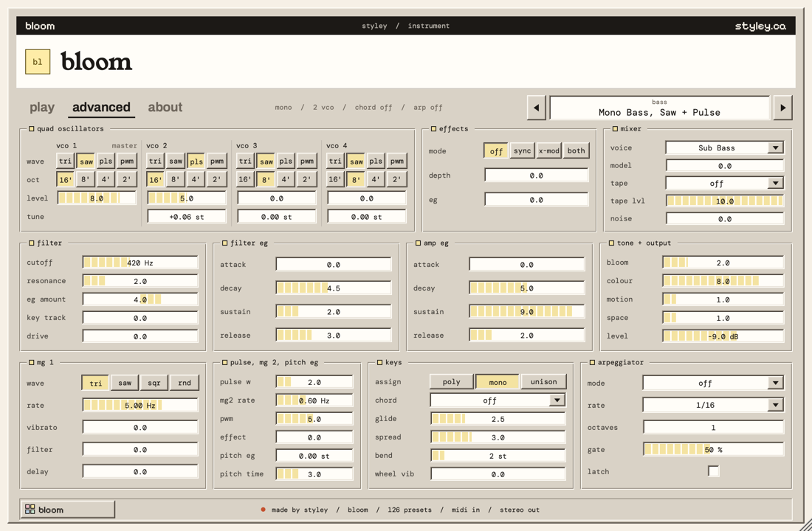This screenshot has height=531, width=812.
Task: Go to the next preset arrow
Action: point(782,108)
